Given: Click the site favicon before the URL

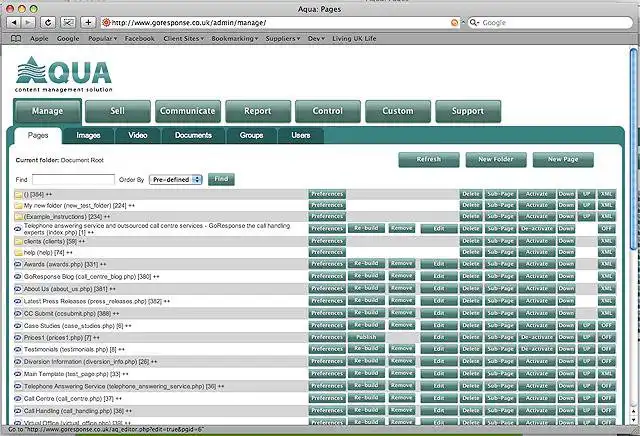Looking at the screenshot, I should pyautogui.click(x=106, y=22).
